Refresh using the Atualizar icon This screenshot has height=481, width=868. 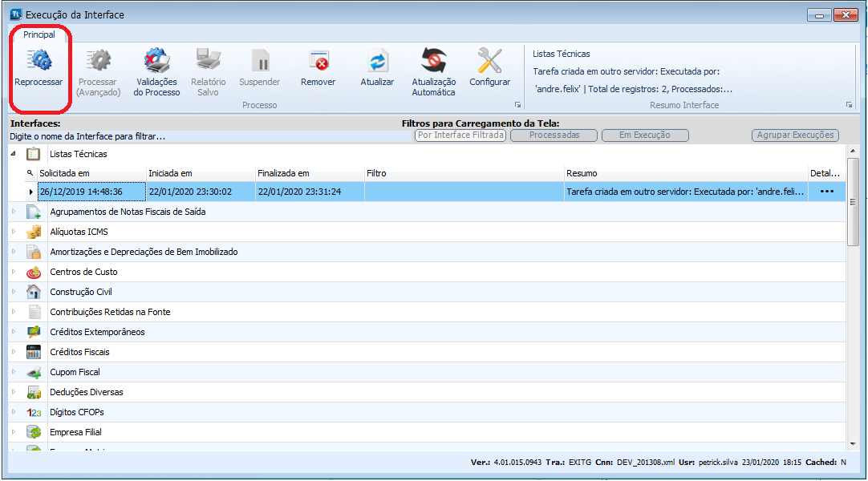377,61
